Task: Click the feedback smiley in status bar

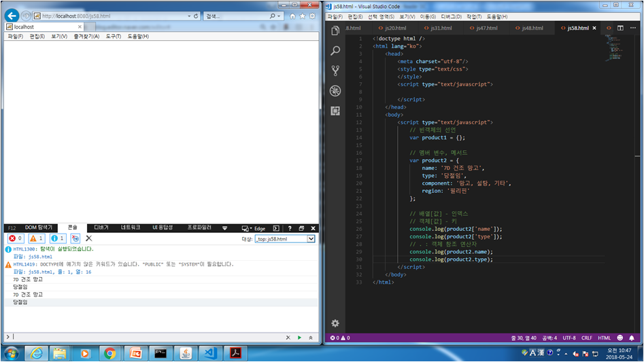Action: [x=620, y=338]
